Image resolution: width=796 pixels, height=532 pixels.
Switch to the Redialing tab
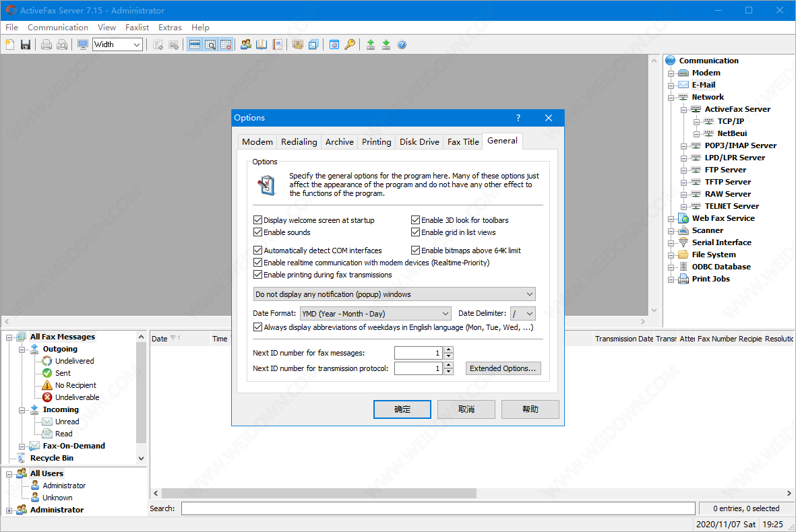[x=299, y=142]
